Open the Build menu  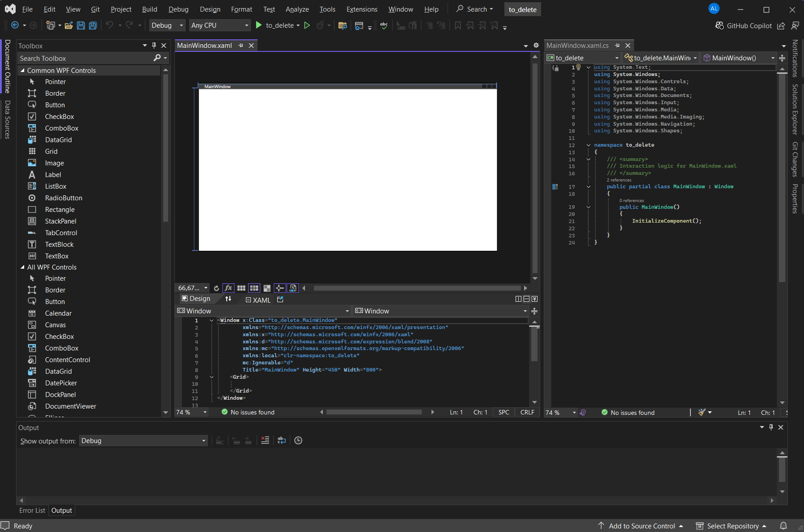pos(149,9)
